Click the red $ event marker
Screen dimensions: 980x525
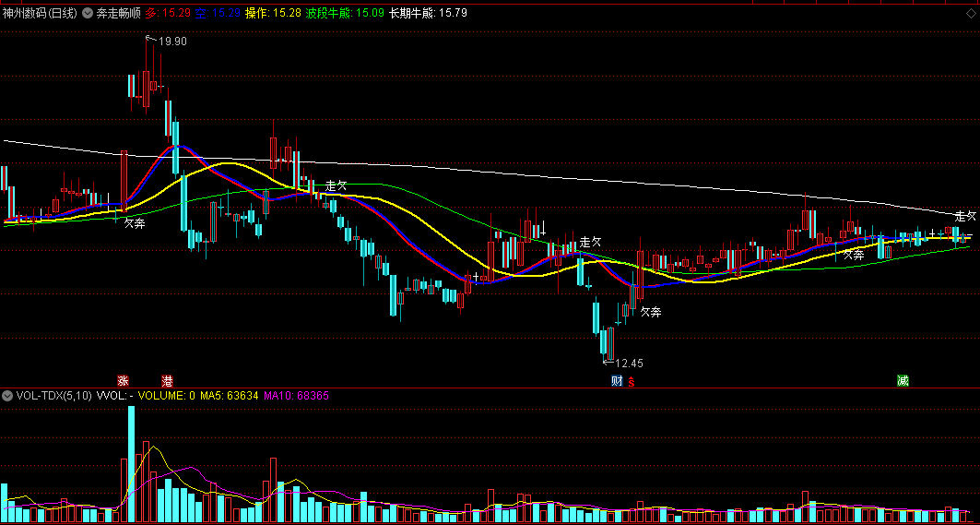[632, 380]
